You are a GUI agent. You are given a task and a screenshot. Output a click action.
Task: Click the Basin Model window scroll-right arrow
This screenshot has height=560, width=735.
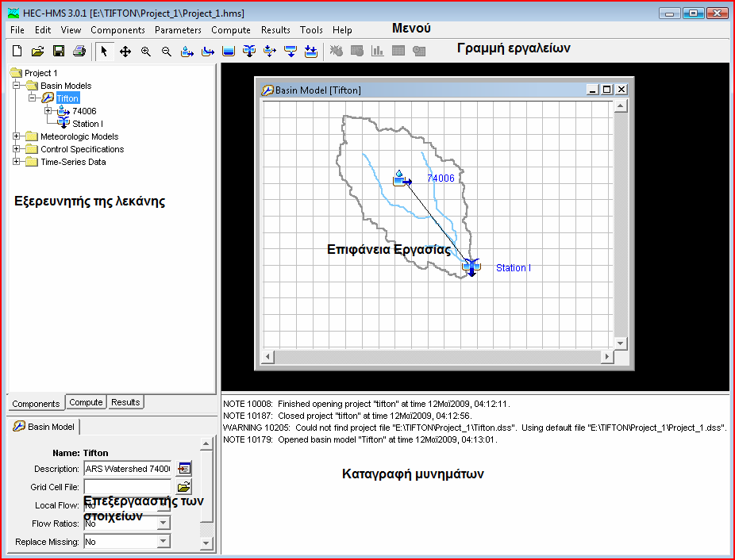[607, 357]
